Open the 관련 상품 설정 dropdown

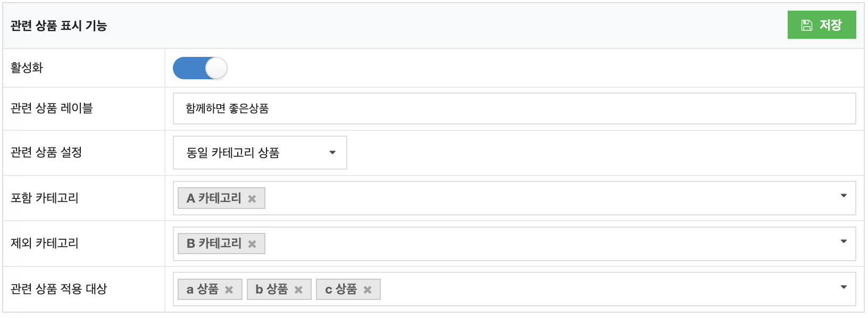pos(260,153)
